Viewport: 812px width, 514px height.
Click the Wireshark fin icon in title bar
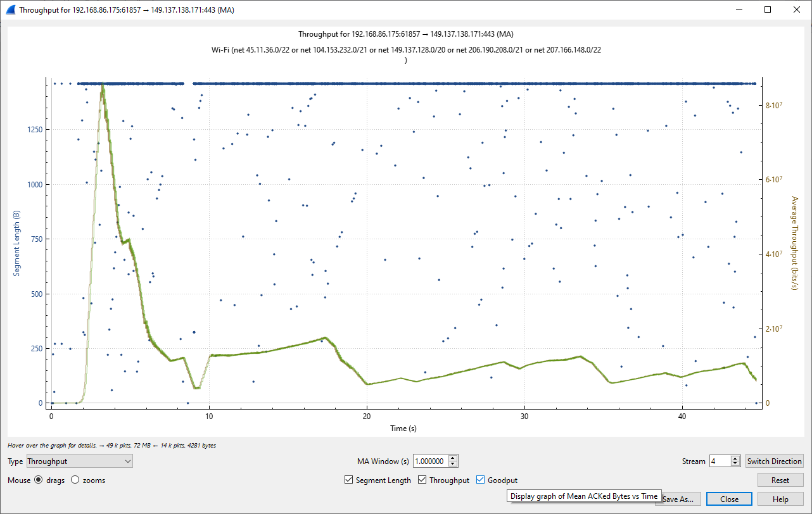point(10,10)
